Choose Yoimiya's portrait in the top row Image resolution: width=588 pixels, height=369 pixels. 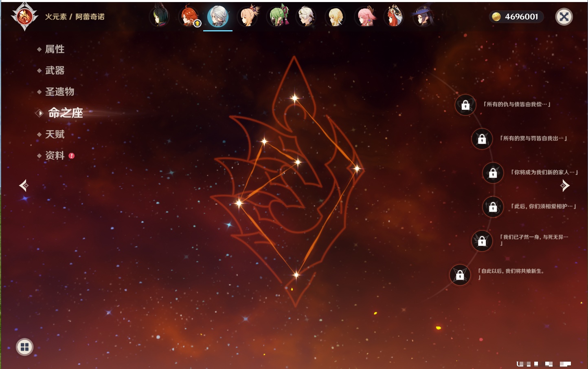[248, 17]
